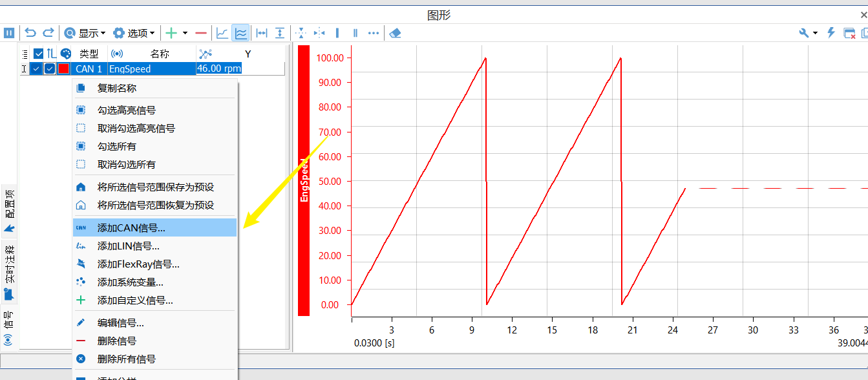The width and height of the screenshot is (868, 380).
Task: Open the red color swatch for EngSpeed
Action: coord(64,69)
